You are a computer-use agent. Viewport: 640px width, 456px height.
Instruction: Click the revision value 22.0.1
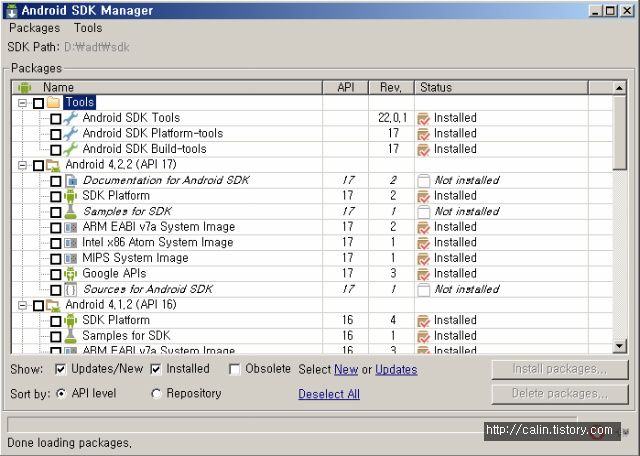[x=392, y=118]
